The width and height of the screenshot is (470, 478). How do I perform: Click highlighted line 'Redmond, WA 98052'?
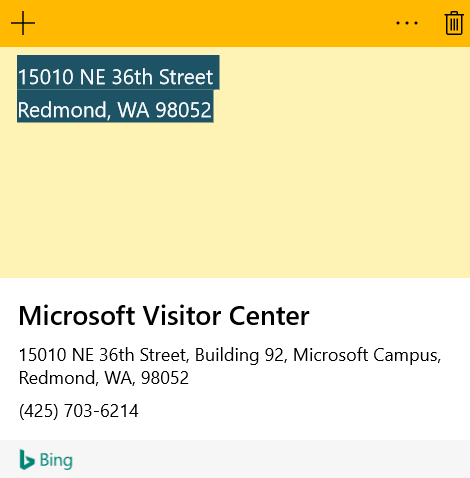point(115,110)
